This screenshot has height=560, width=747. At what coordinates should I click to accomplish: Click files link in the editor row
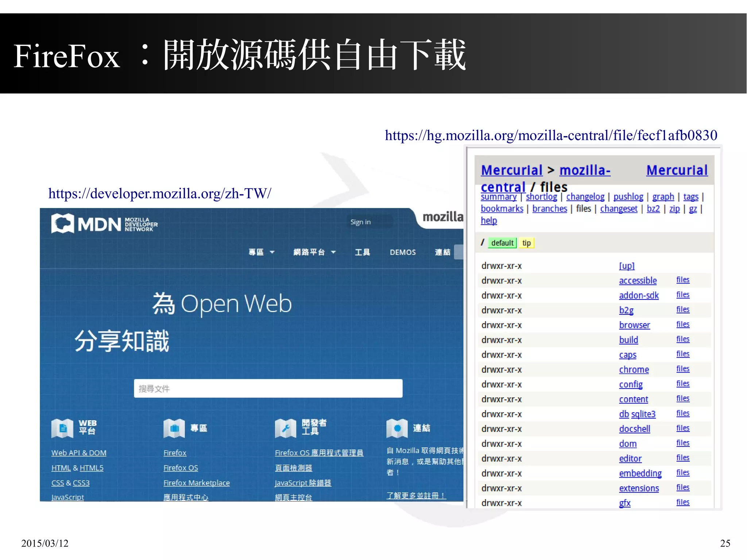(x=683, y=457)
